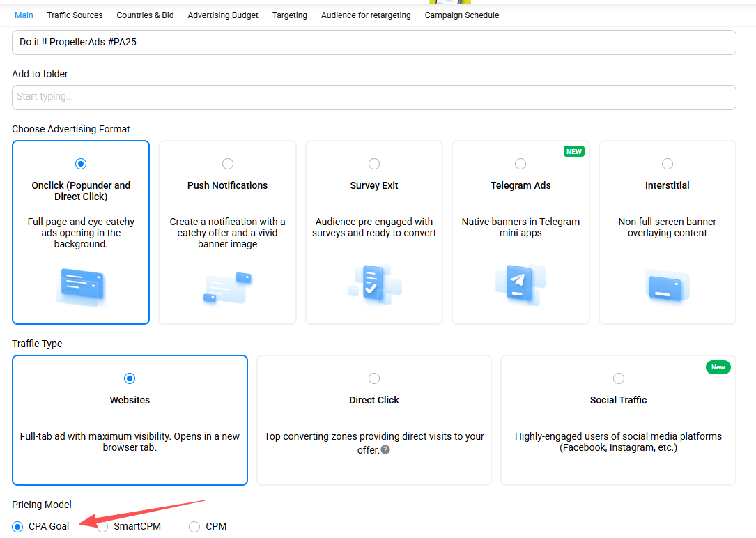This screenshot has height=538, width=756.
Task: Select the Direct Click traffic type radio
Action: [374, 378]
